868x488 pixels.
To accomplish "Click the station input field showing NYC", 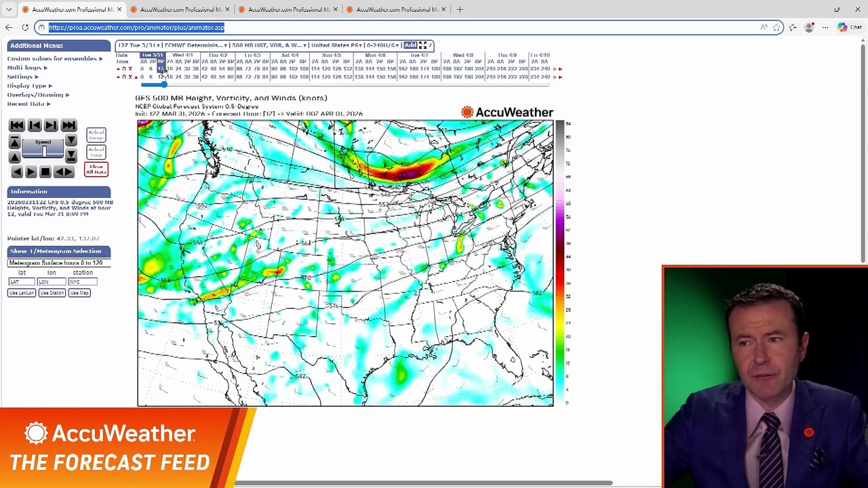I will point(83,282).
